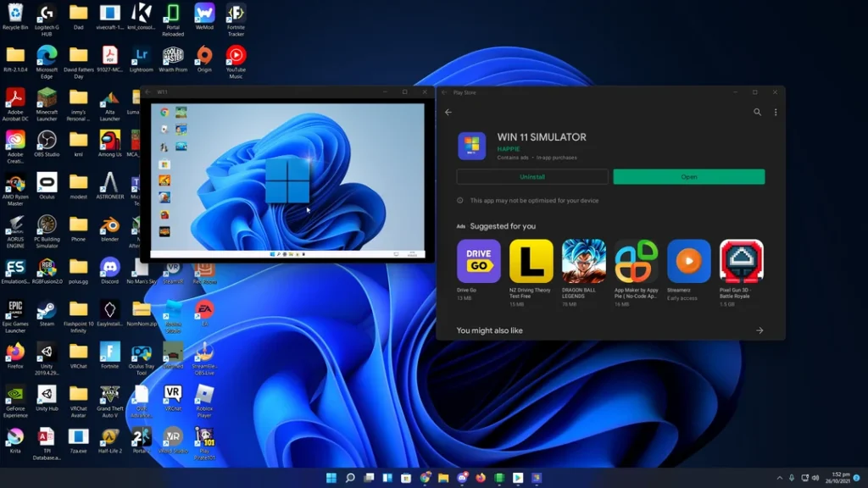Image resolution: width=868 pixels, height=488 pixels.
Task: Click the Play Store search magnifier icon
Action: pos(757,112)
